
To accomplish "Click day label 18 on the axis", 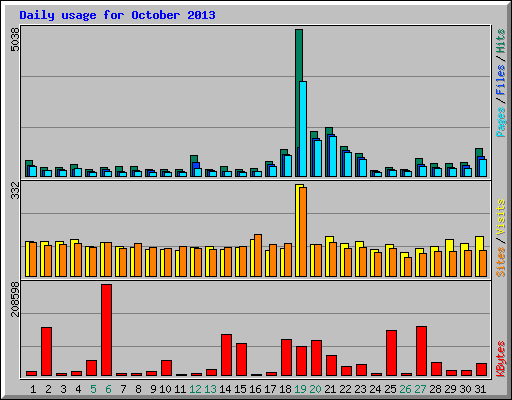I will [285, 389].
